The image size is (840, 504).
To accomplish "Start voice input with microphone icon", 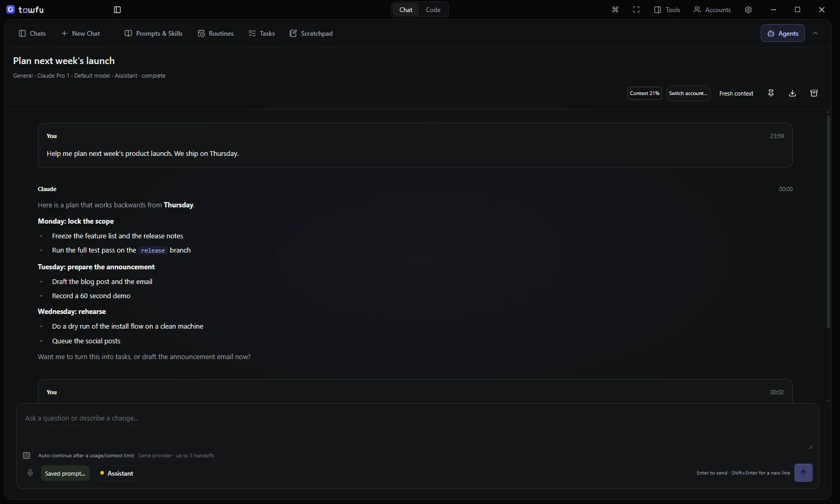I will point(30,473).
